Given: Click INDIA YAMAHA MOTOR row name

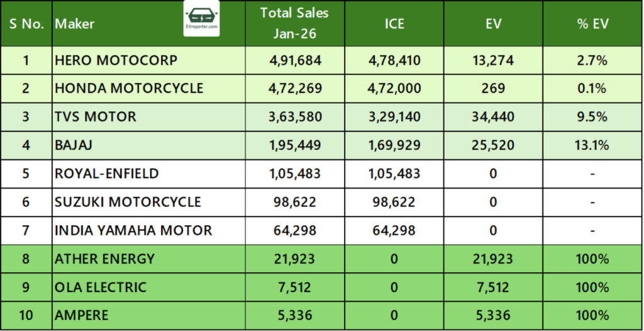Looking at the screenshot, I should pyautogui.click(x=133, y=230).
